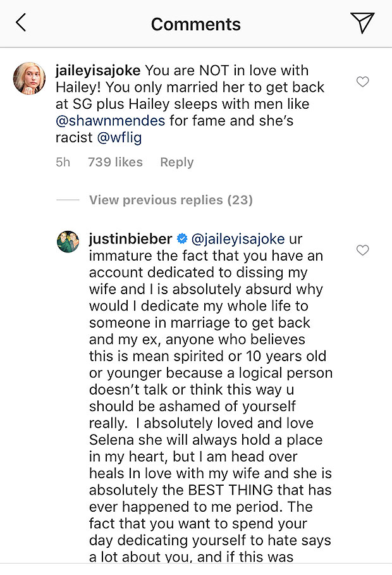Click the blue verified badge
Screen dimensions: 392x575
click(x=182, y=239)
